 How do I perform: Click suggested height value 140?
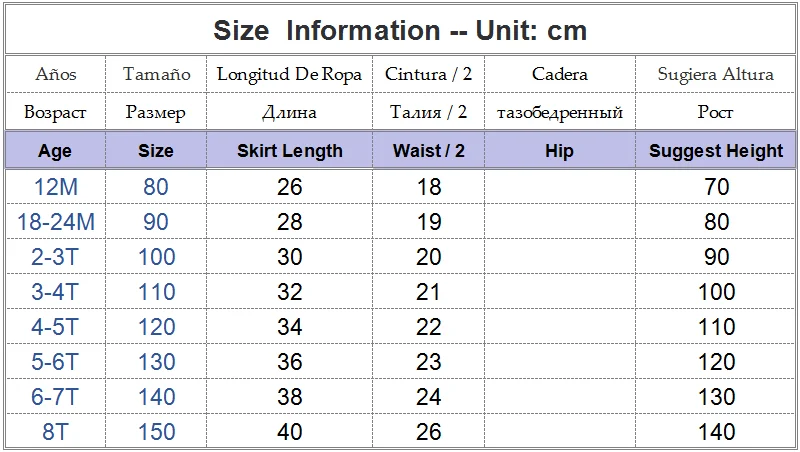(716, 432)
